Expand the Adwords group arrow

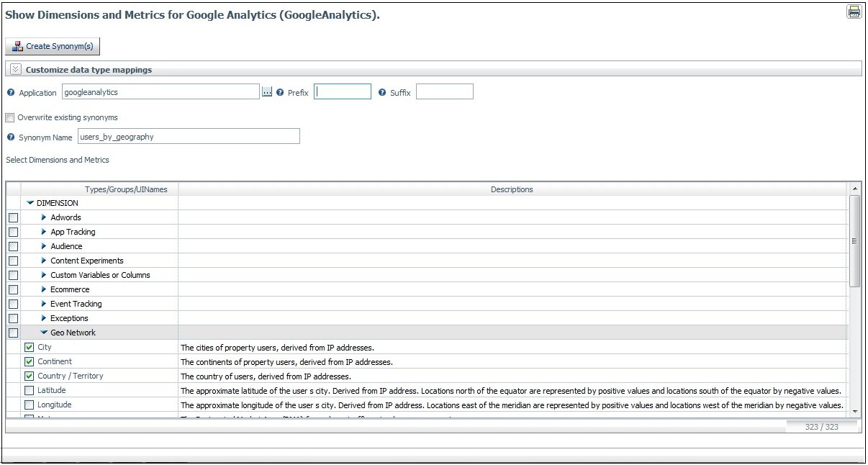44,217
